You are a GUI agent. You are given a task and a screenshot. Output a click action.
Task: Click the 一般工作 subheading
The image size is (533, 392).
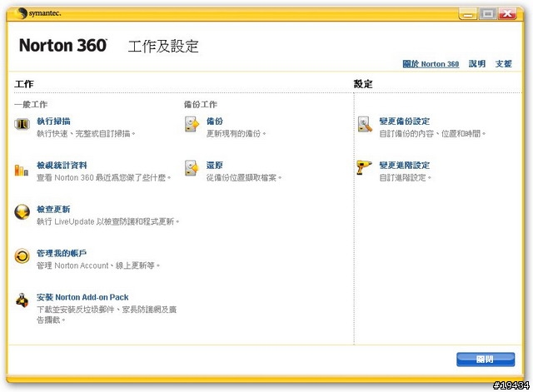[31, 104]
